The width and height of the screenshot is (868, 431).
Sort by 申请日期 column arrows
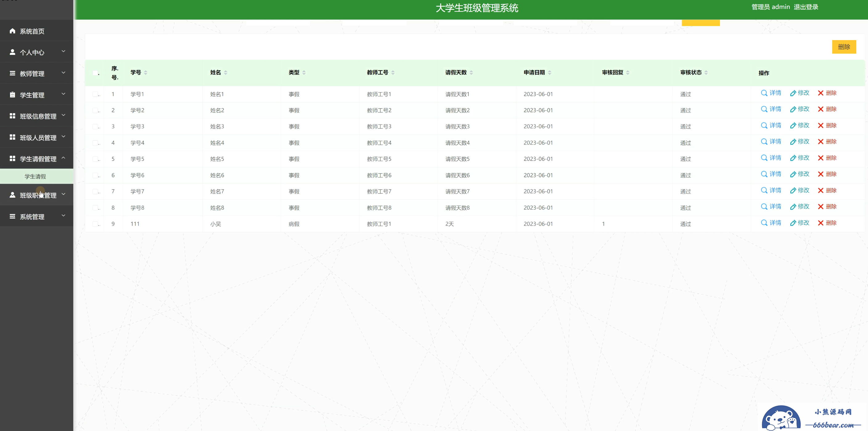click(549, 72)
